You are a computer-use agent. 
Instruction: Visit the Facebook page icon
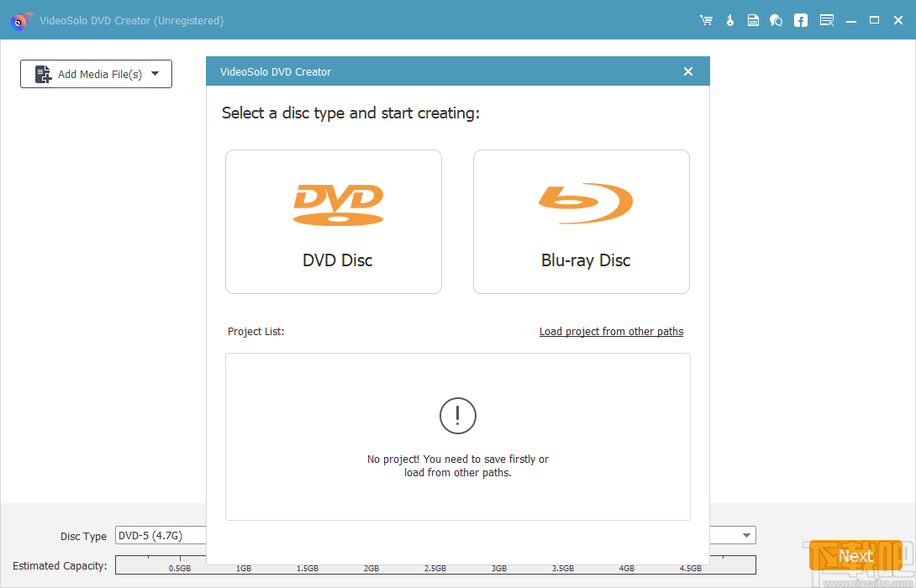click(800, 19)
